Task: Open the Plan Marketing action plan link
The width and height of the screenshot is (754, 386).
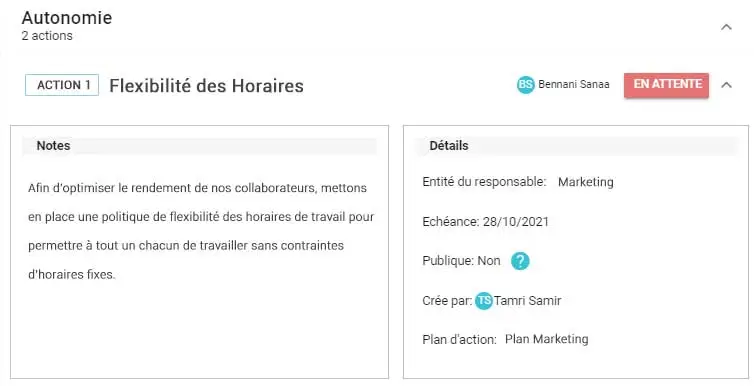Action: [x=547, y=339]
